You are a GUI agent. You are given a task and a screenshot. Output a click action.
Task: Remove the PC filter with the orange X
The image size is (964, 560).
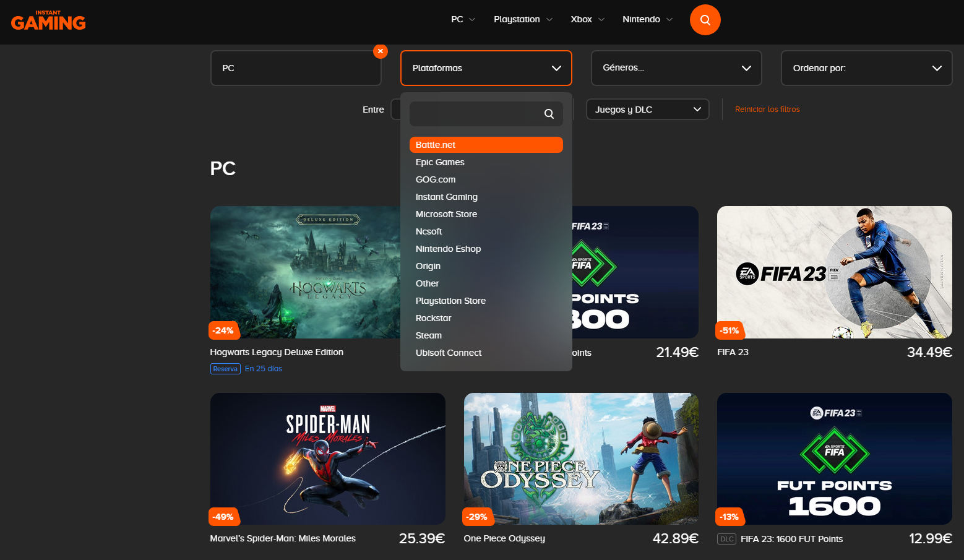pos(380,51)
